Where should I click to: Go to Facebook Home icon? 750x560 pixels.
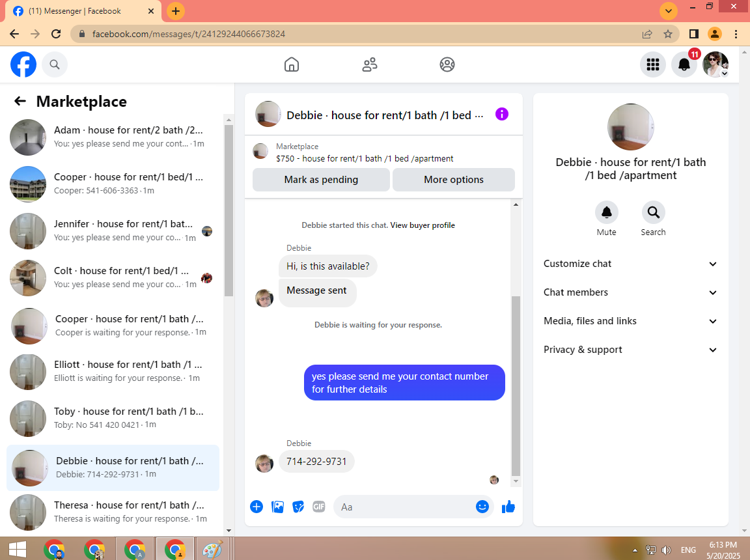291,64
